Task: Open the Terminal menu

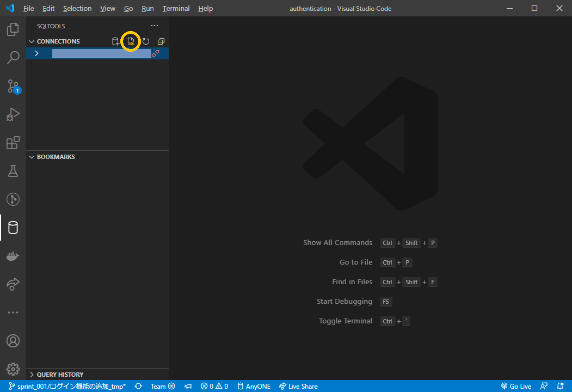Action: [x=175, y=8]
